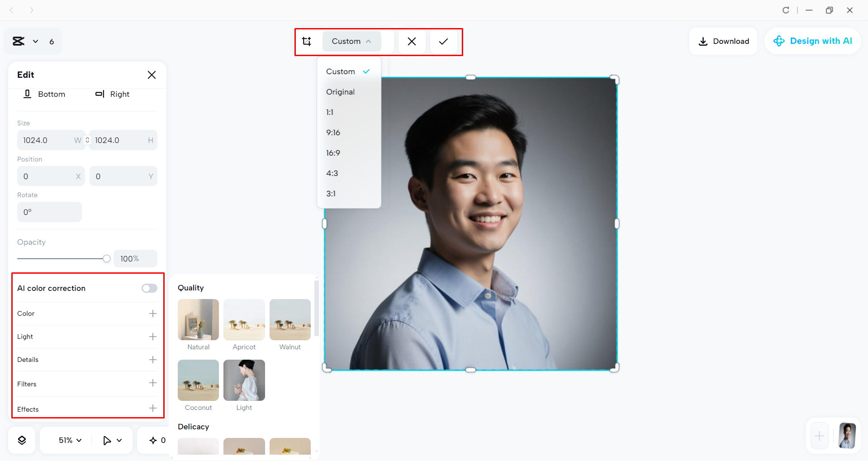
Task: Open the Custom aspect ratio dropdown
Action: coord(351,41)
